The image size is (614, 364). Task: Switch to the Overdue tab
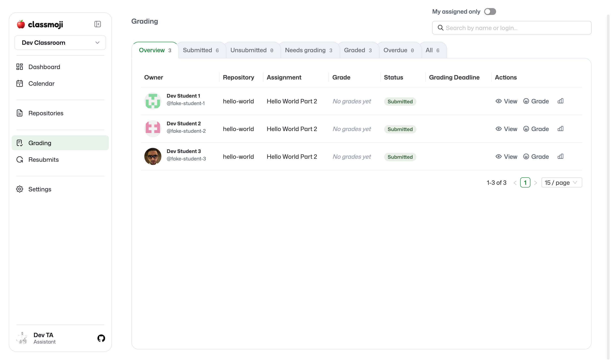pos(399,50)
